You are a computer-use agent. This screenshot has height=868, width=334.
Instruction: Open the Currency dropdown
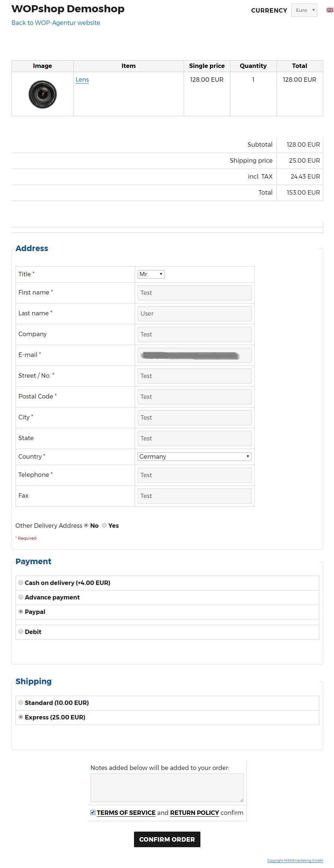304,10
